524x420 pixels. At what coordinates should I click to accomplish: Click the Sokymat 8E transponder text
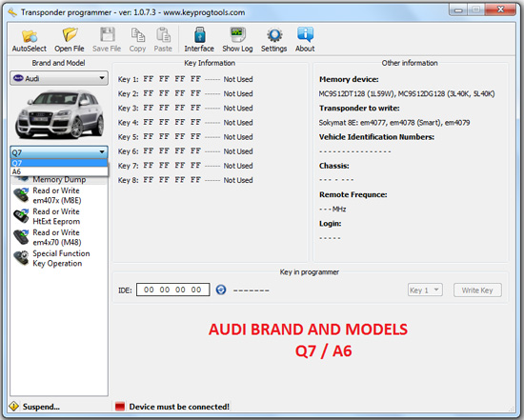[394, 123]
